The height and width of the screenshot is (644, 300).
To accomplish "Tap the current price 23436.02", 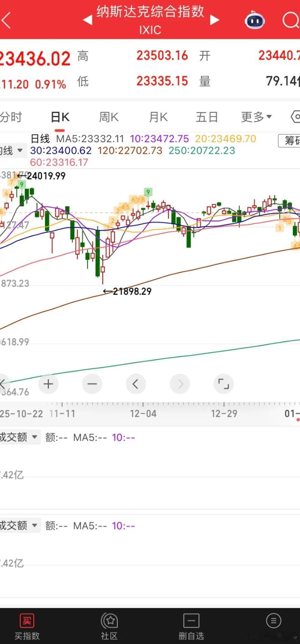I will tap(35, 59).
